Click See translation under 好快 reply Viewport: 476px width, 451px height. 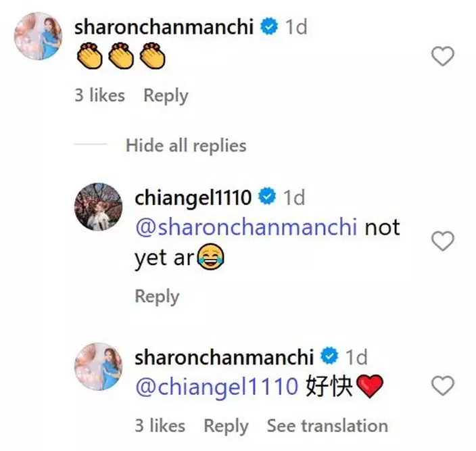coord(327,426)
